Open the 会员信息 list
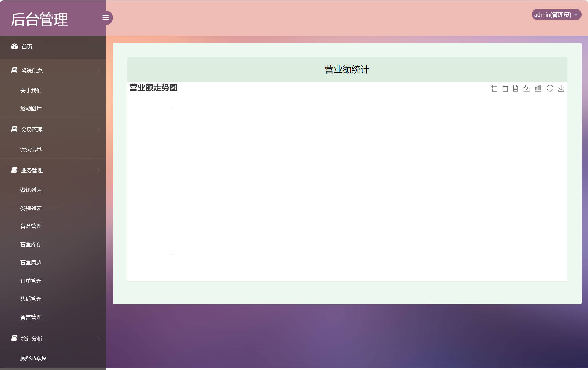This screenshot has height=370, width=588. tap(31, 149)
